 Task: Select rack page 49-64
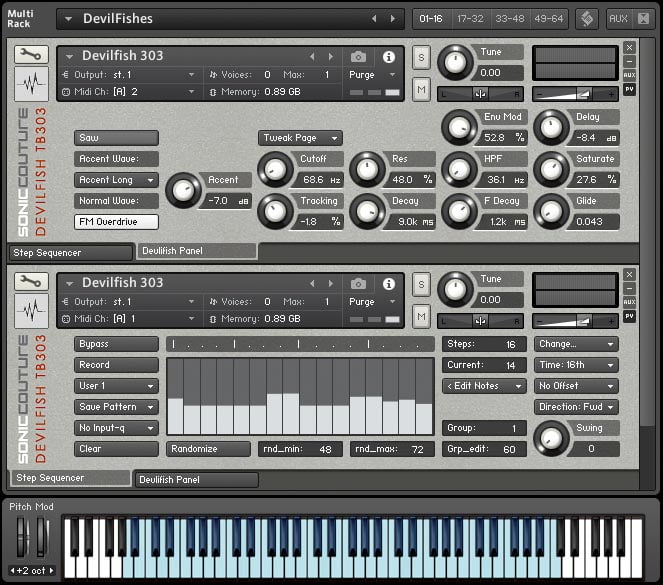point(548,19)
